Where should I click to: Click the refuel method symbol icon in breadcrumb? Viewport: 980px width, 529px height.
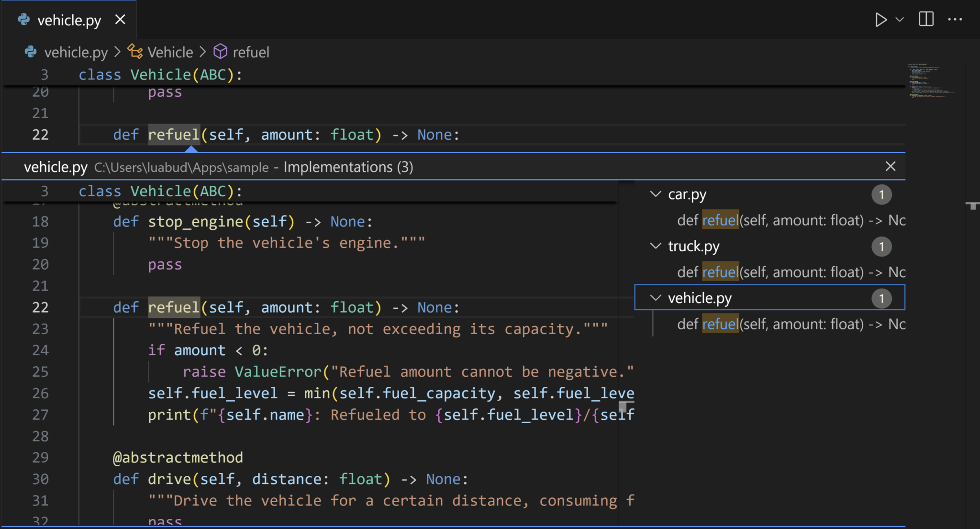coord(221,52)
